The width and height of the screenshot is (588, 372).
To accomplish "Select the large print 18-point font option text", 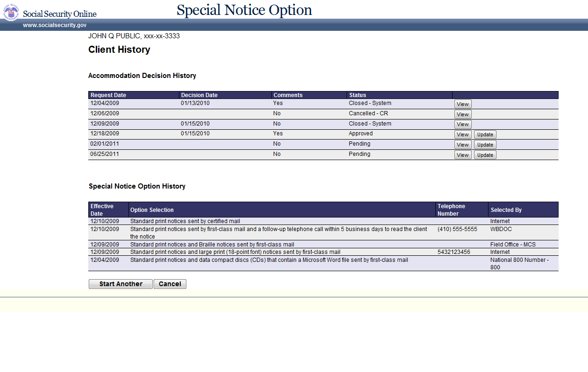I will coord(235,252).
